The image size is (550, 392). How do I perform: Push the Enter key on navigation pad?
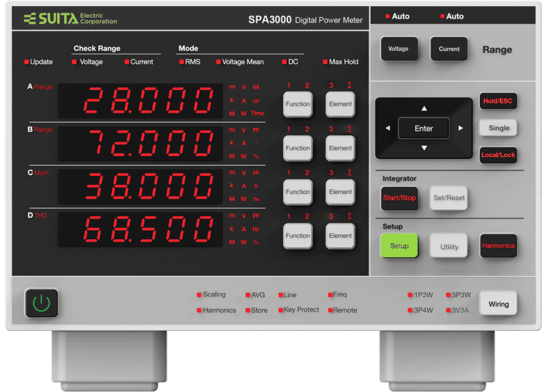click(423, 129)
